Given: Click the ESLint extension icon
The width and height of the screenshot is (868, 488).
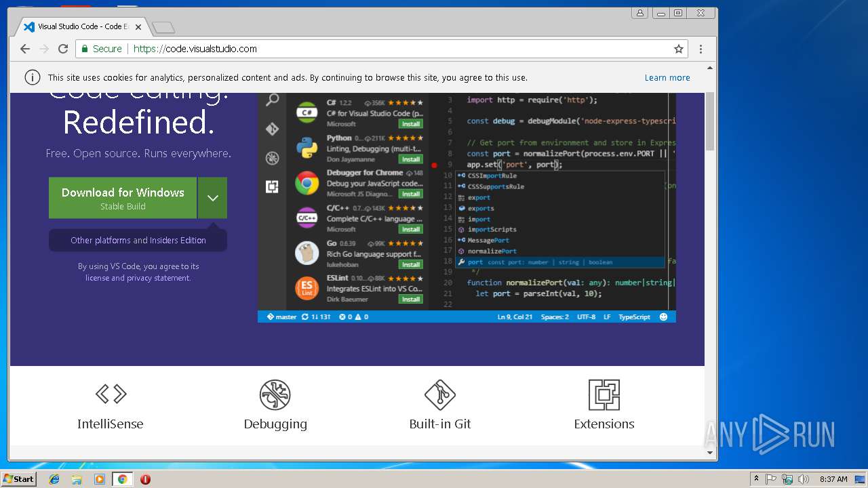Looking at the screenshot, I should point(307,288).
